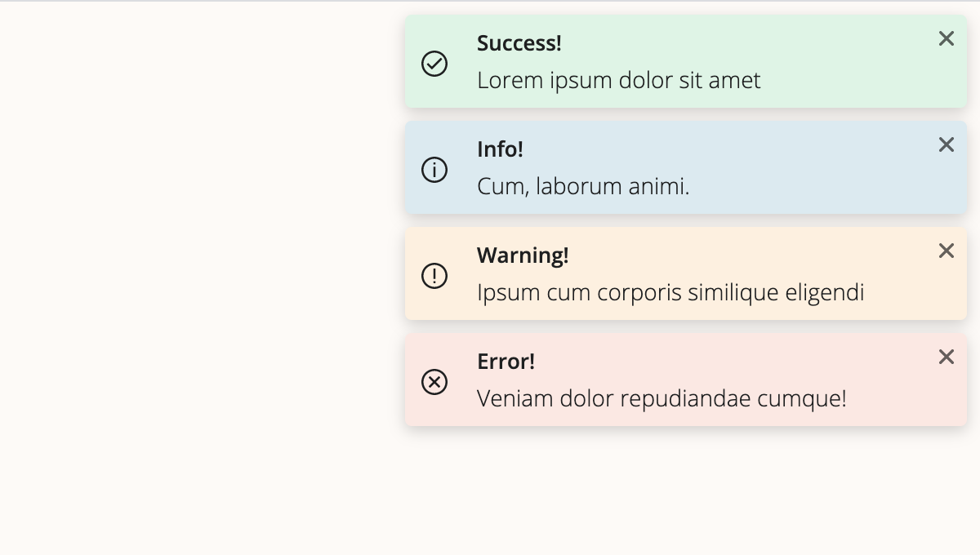Click the exclamation circle warning icon
The width and height of the screenshot is (980, 555).
tap(434, 276)
